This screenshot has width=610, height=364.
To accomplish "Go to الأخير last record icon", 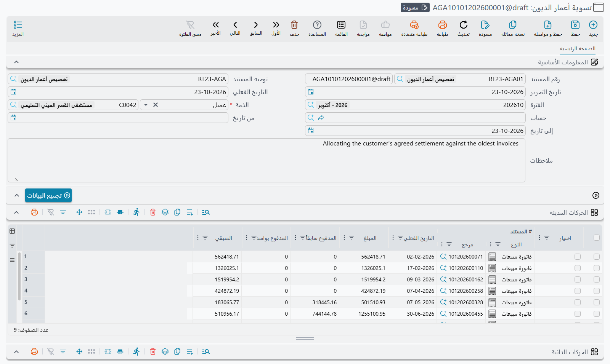I will pos(216,25).
